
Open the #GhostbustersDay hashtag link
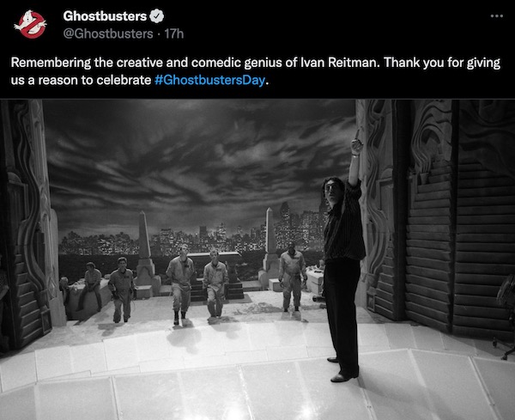click(209, 80)
